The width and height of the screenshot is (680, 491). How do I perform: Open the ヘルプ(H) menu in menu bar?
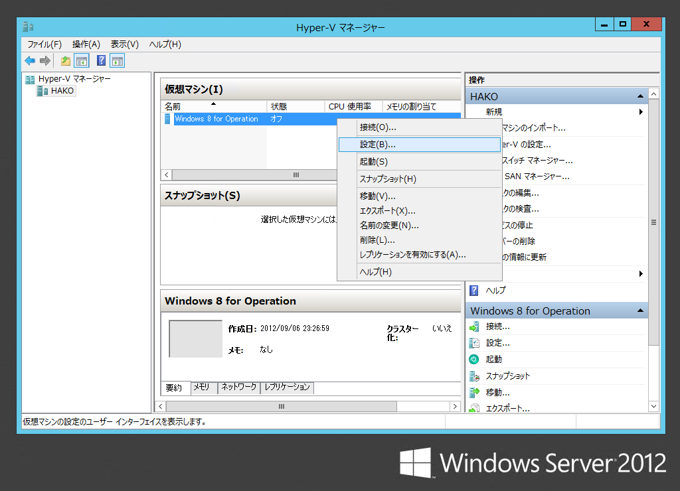165,44
